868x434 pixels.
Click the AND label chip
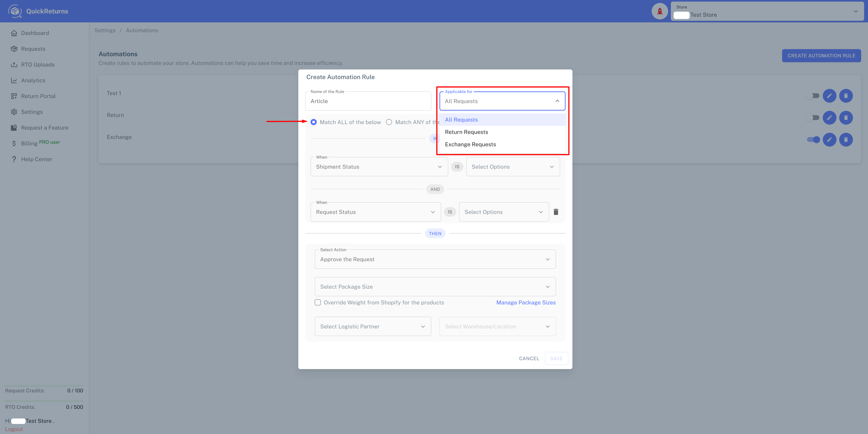point(435,189)
